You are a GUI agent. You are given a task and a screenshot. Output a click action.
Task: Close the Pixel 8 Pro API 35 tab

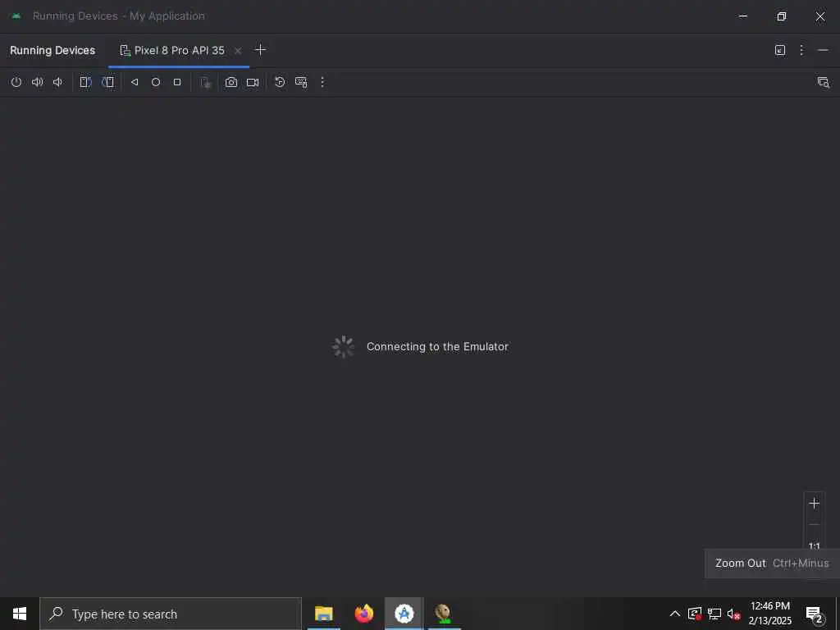tap(238, 50)
